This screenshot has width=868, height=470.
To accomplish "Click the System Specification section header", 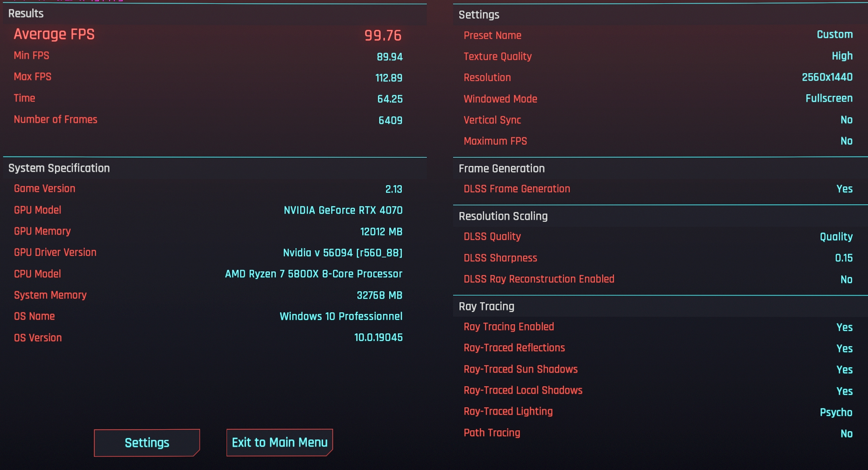I will coord(59,168).
